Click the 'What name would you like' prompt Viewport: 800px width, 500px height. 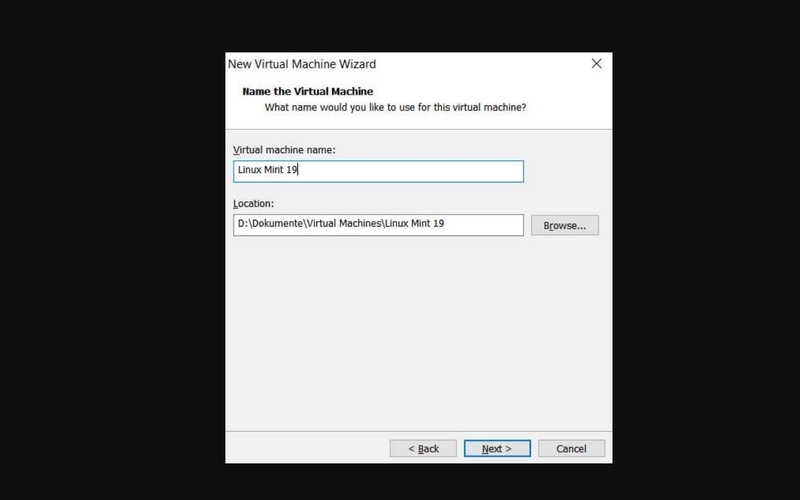pyautogui.click(x=395, y=107)
